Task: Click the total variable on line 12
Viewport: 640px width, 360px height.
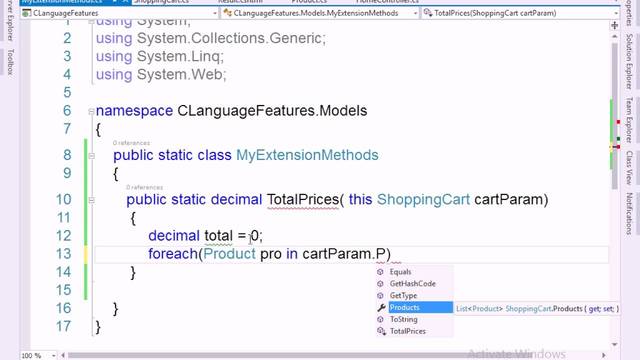Action: (x=218, y=236)
